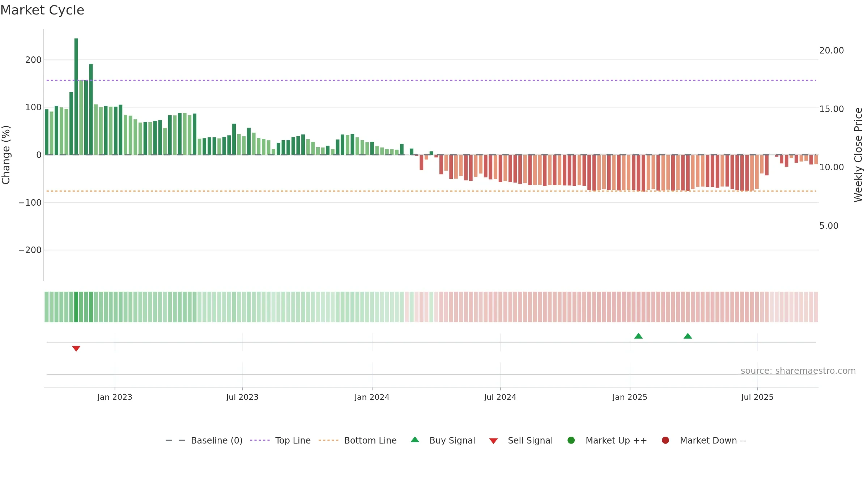868x488 pixels.
Task: Click the 200 tick on Change axis
Action: pos(33,60)
